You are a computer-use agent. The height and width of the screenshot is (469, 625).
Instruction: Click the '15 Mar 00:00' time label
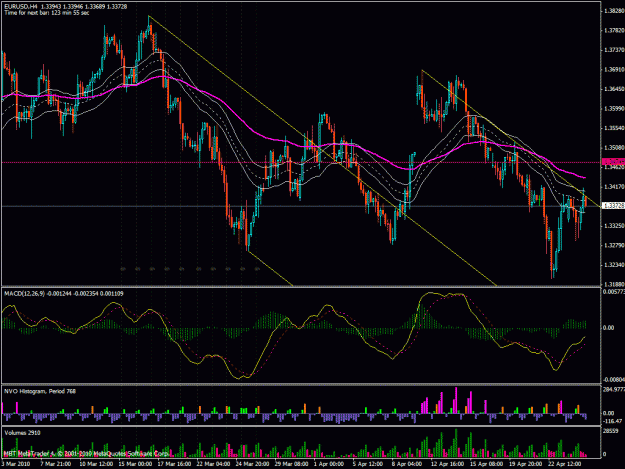(x=135, y=464)
